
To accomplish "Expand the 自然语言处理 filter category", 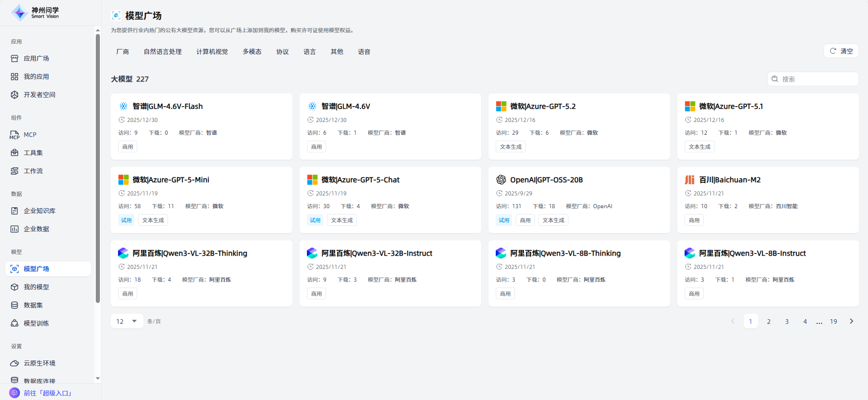I will pyautogui.click(x=163, y=52).
